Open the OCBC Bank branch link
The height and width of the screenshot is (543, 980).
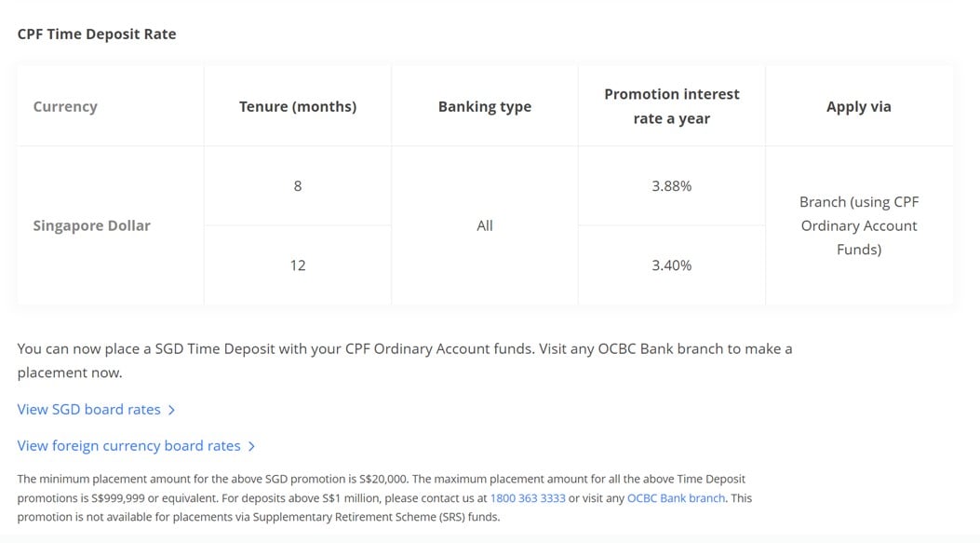676,498
